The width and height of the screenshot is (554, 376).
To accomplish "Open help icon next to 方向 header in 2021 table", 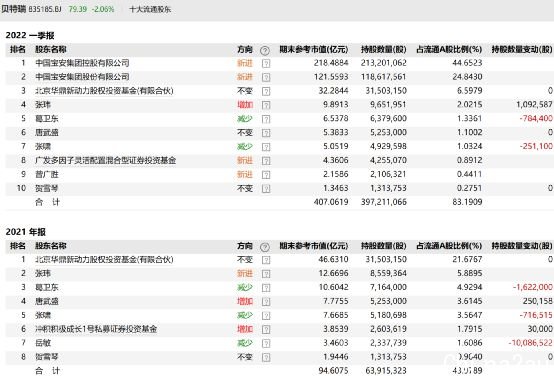I will pyautogui.click(x=265, y=247).
